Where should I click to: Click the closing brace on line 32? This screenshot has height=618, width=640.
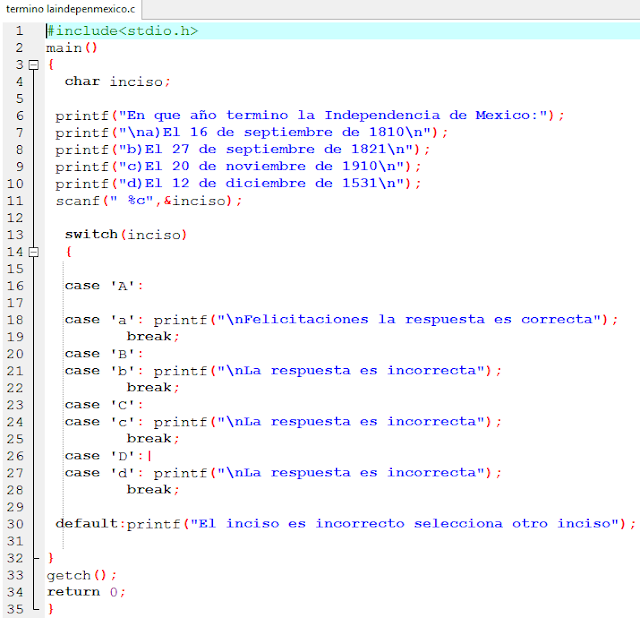click(x=51, y=558)
